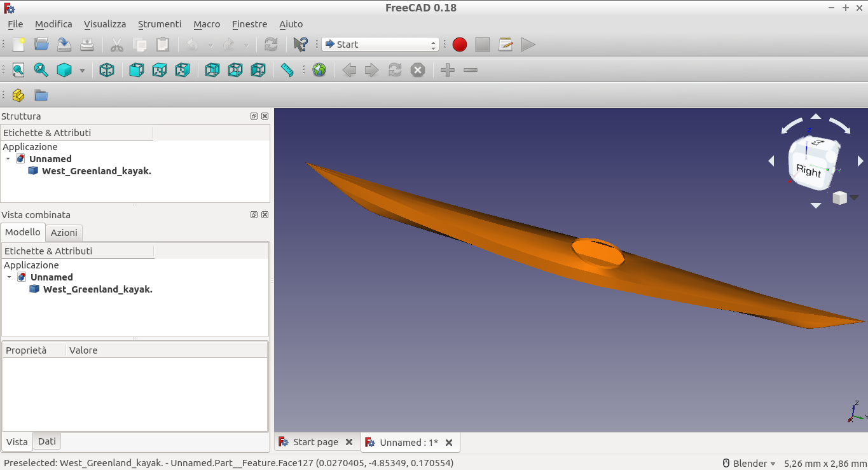Click the Copy icon in the toolbar

[x=140, y=45]
